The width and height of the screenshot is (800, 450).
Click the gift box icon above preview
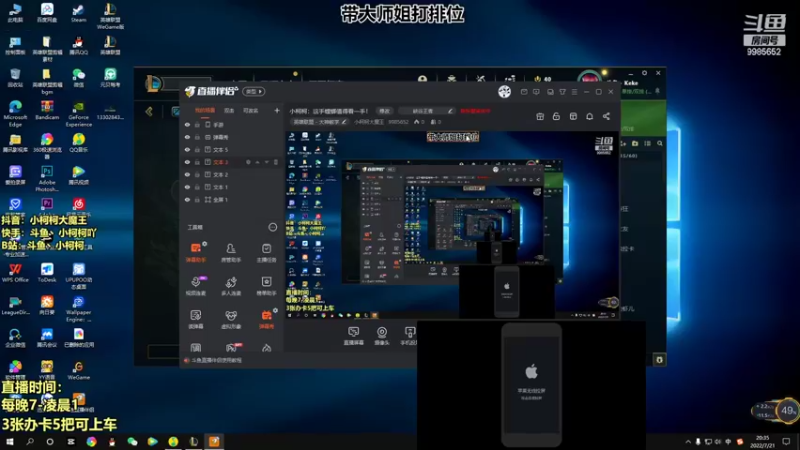(x=540, y=116)
